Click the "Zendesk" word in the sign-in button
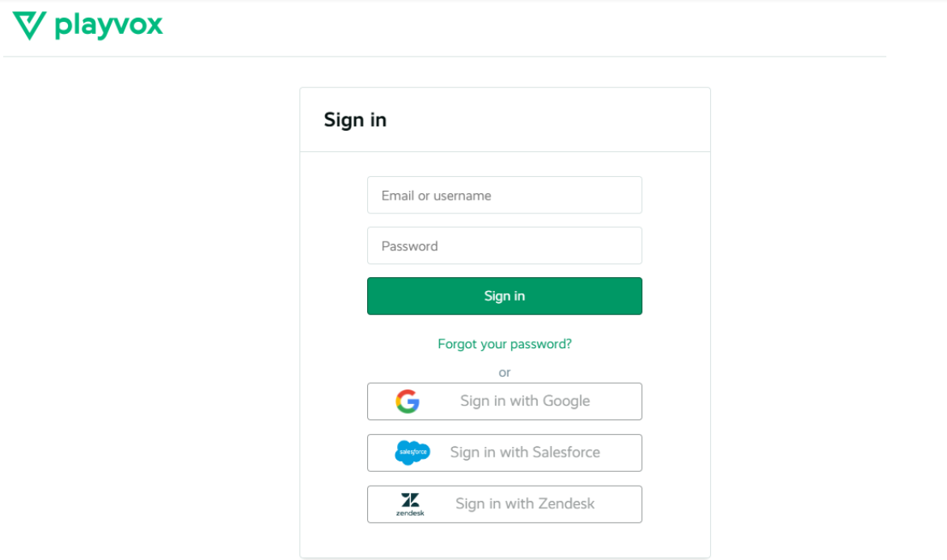 point(566,504)
